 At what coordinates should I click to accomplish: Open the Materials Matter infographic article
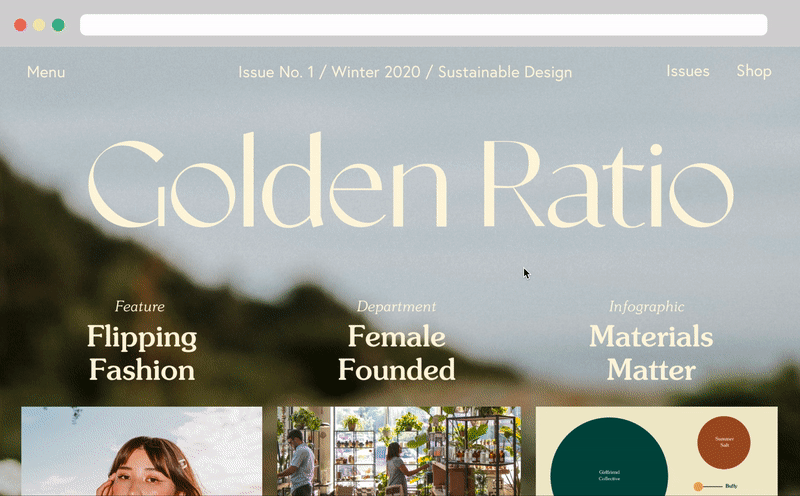click(651, 353)
